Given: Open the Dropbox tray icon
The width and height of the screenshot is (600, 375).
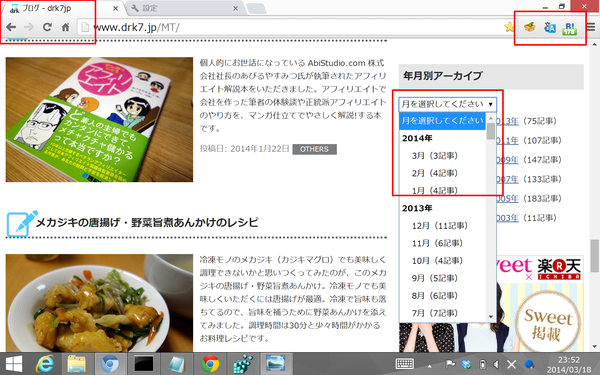Looking at the screenshot, I should coord(467,364).
